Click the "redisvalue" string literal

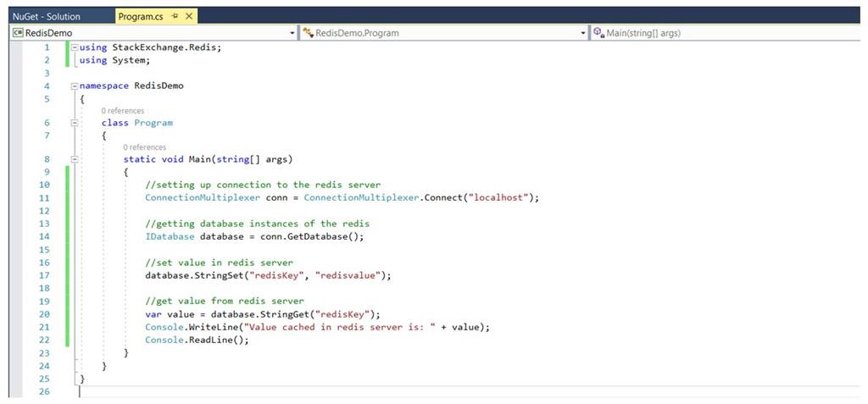[x=350, y=275]
